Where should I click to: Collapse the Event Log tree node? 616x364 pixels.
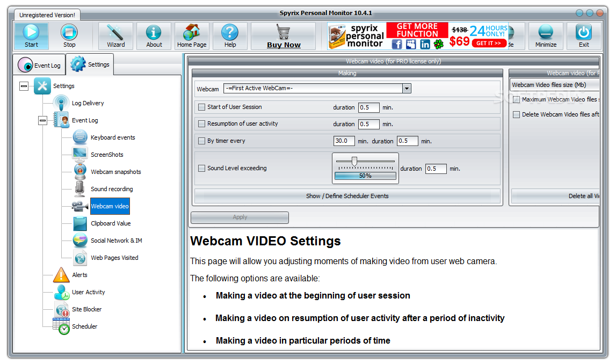pyautogui.click(x=43, y=120)
